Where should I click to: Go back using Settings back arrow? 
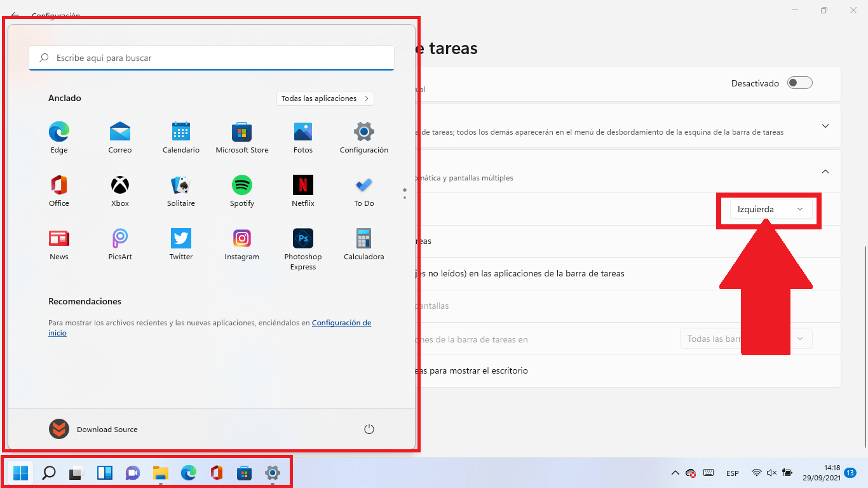coord(15,15)
